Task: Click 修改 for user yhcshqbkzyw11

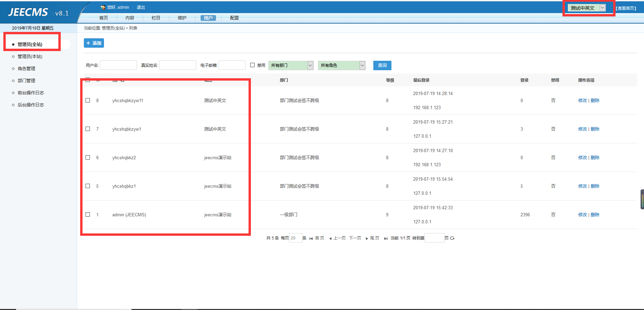Action: 583,100
